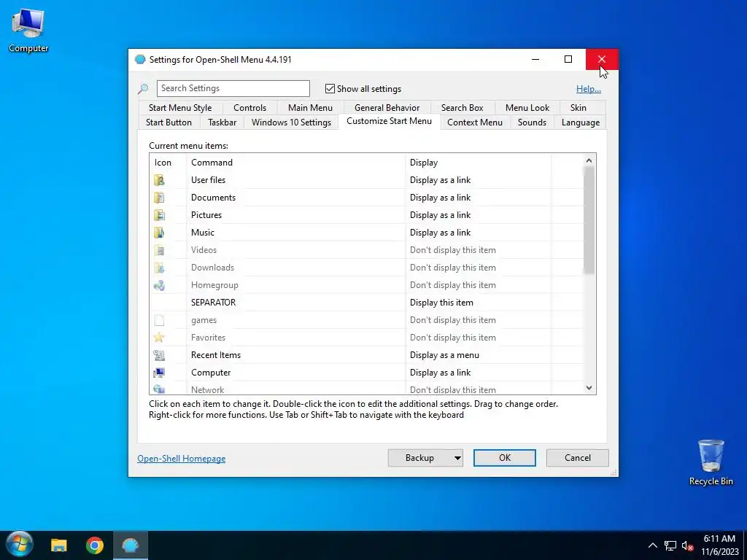
Task: Open the Backup dropdown arrow
Action: tap(457, 458)
